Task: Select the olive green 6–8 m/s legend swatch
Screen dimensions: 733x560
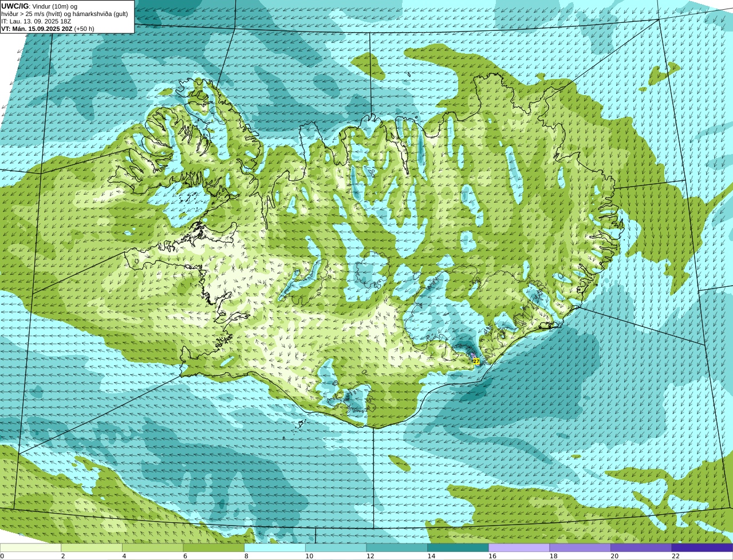Action: [x=214, y=548]
